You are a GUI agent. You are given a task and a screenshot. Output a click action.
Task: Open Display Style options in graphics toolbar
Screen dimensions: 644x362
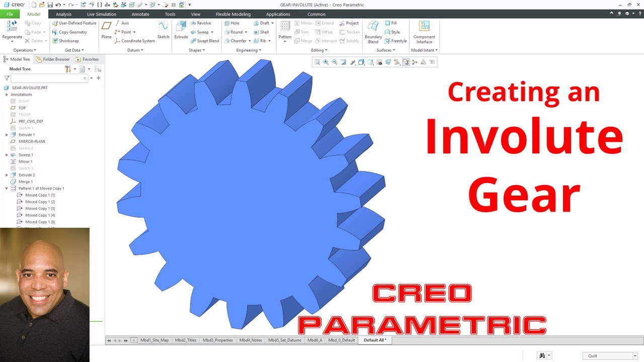click(361, 62)
